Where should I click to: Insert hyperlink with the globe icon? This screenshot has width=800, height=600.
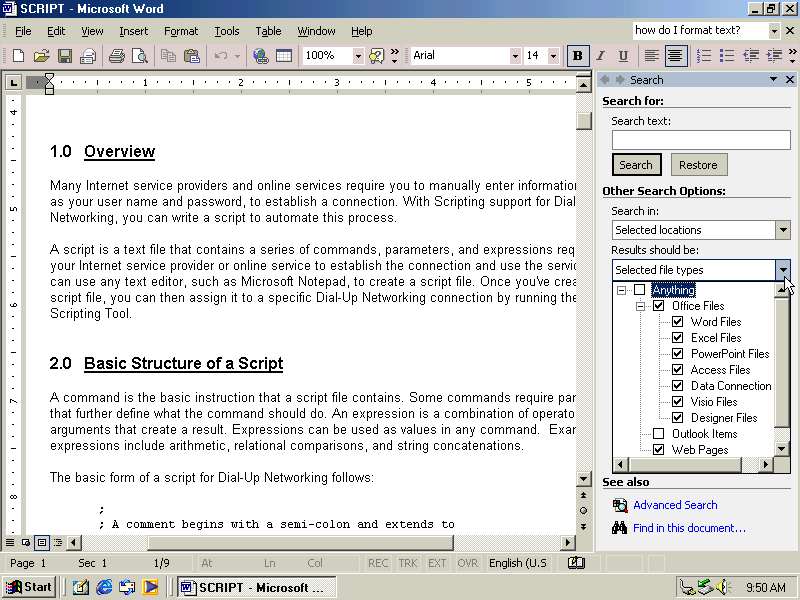[x=261, y=56]
